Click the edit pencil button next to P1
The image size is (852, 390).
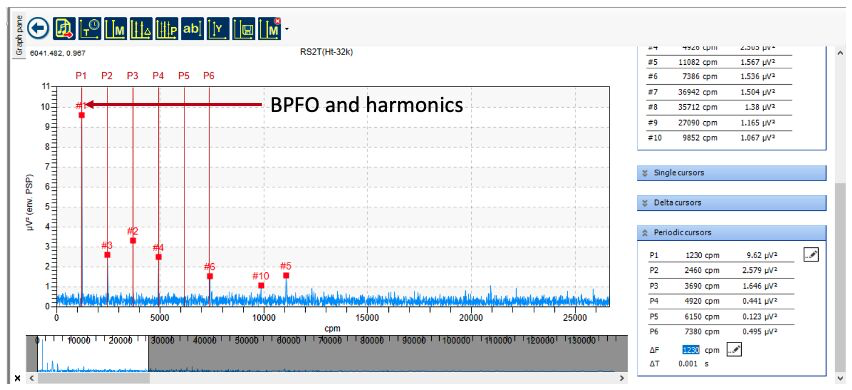click(811, 254)
